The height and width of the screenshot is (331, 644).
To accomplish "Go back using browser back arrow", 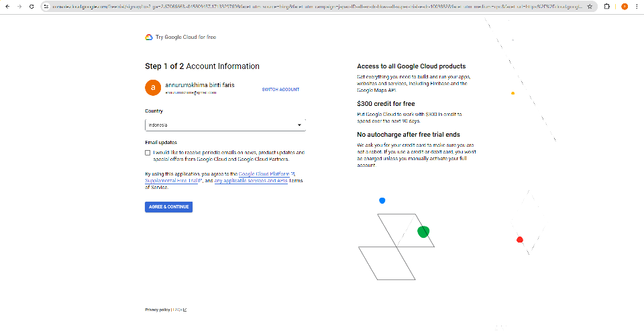I will (7, 7).
